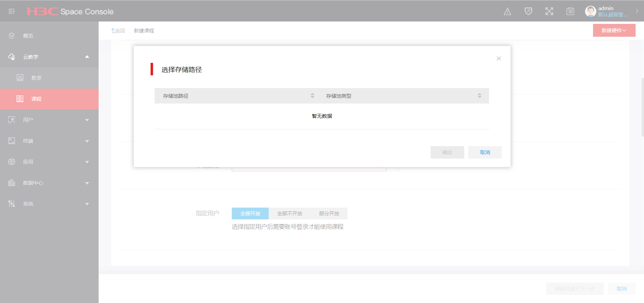Select the 全部开放 option
This screenshot has height=303, width=644.
tap(250, 214)
